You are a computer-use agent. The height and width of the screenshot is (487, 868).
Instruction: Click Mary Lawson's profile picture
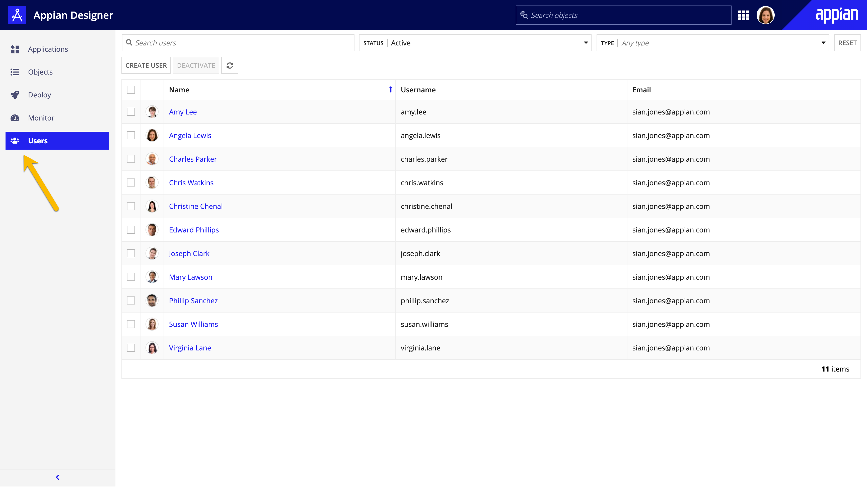[152, 277]
